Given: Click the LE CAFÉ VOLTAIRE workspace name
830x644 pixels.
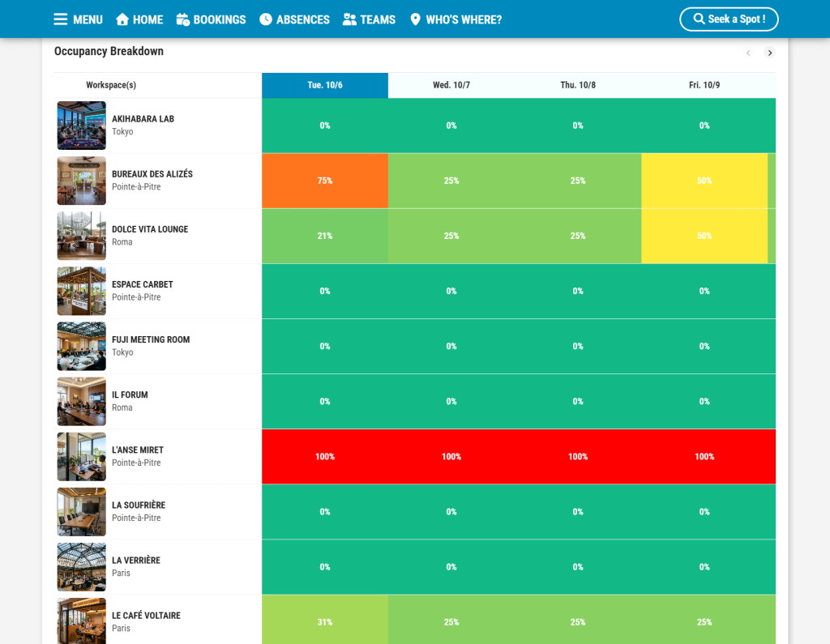Looking at the screenshot, I should pos(146,616).
